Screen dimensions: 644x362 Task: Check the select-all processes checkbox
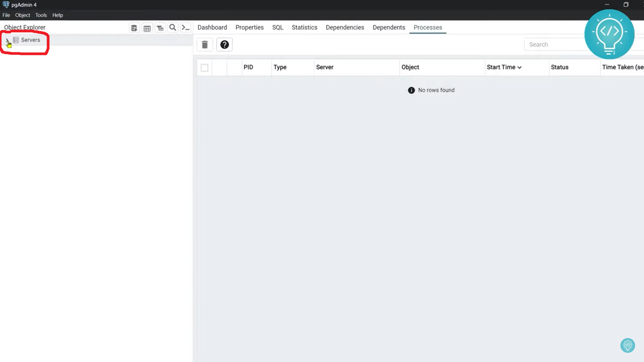[x=205, y=68]
